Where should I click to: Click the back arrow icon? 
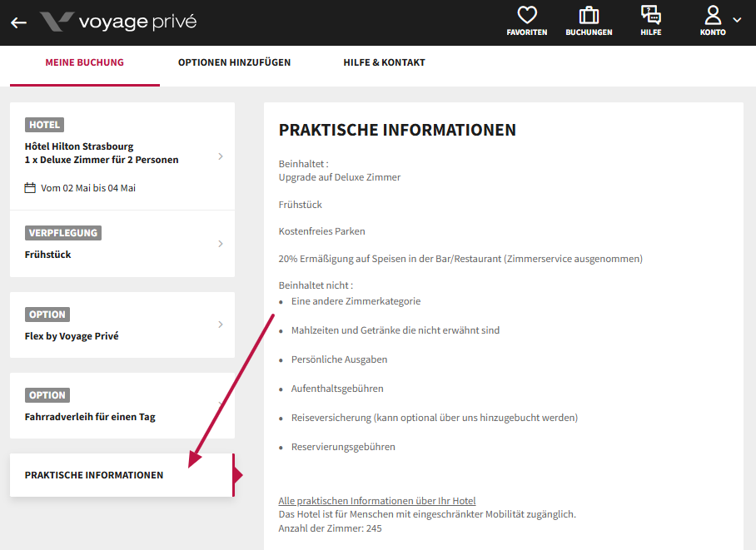[18, 22]
